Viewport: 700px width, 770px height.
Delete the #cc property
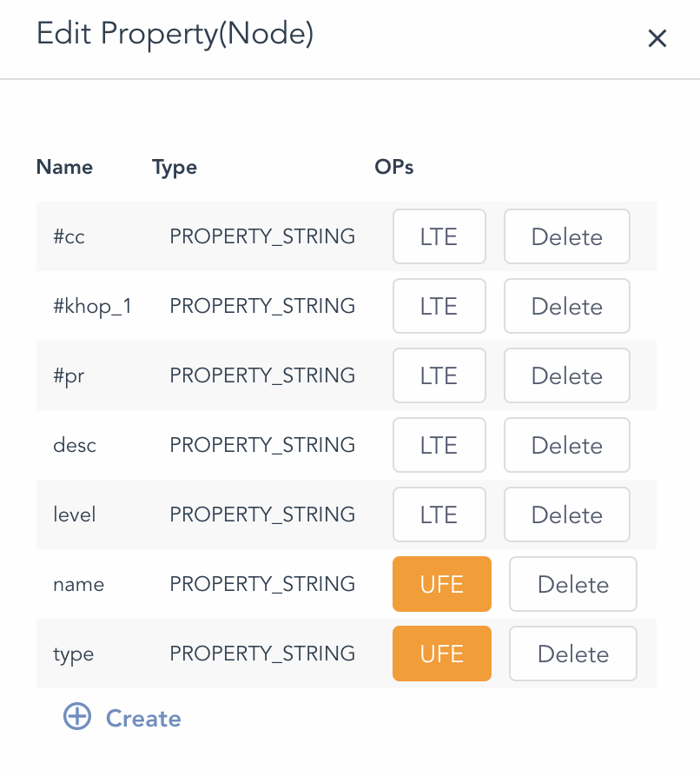(x=566, y=236)
